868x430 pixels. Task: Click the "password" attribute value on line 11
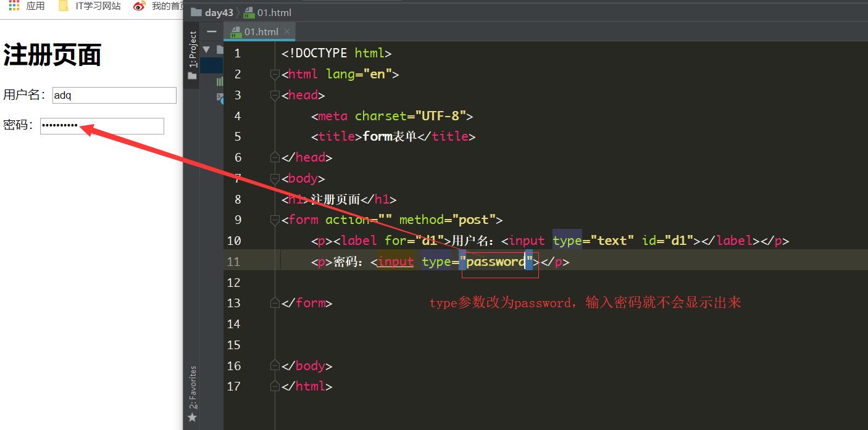496,262
